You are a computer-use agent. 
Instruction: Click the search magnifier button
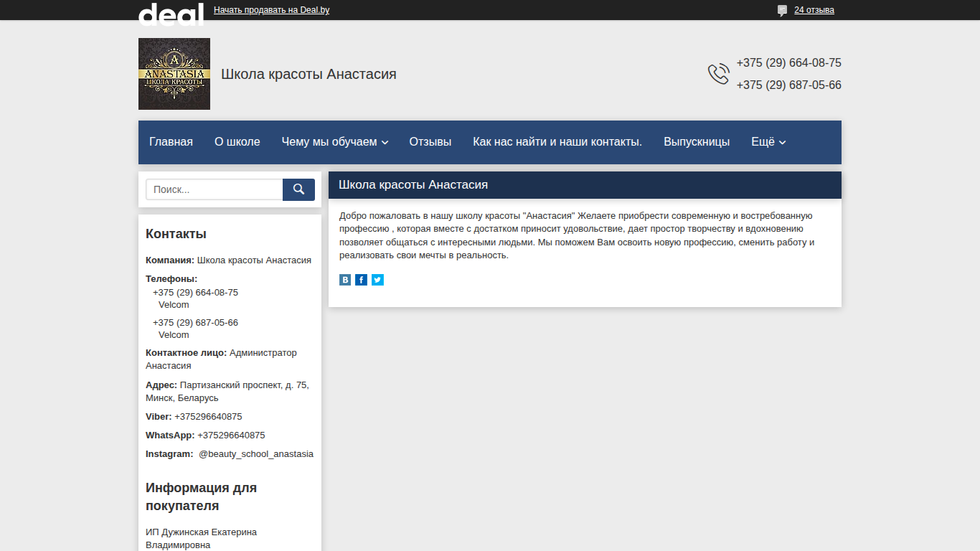pos(298,189)
